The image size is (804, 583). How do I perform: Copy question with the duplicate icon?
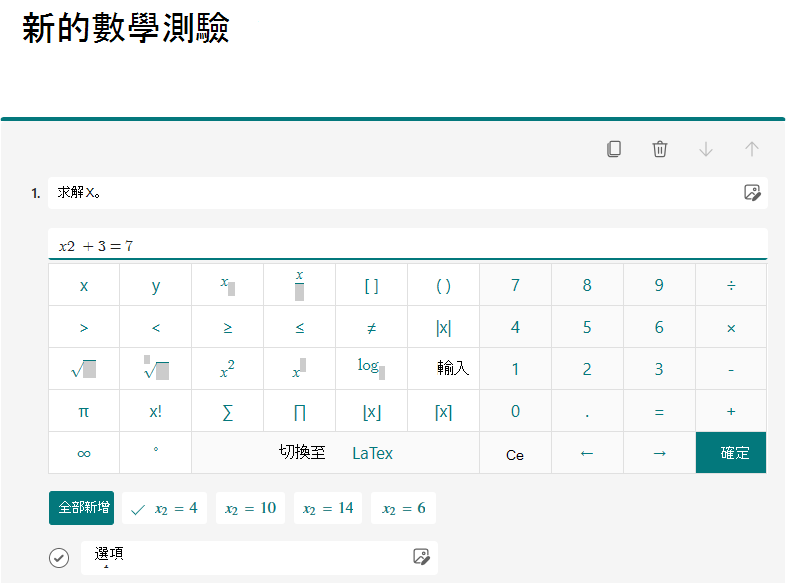[x=614, y=149]
